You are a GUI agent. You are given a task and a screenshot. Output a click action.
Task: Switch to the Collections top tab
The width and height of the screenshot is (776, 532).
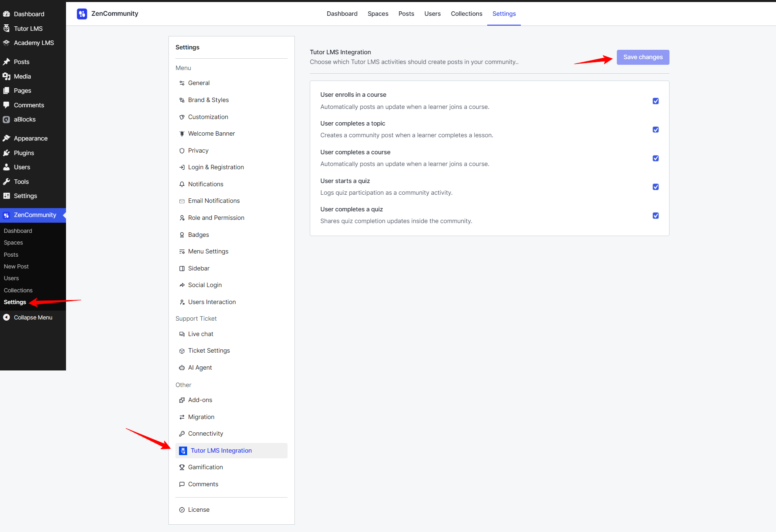(467, 14)
